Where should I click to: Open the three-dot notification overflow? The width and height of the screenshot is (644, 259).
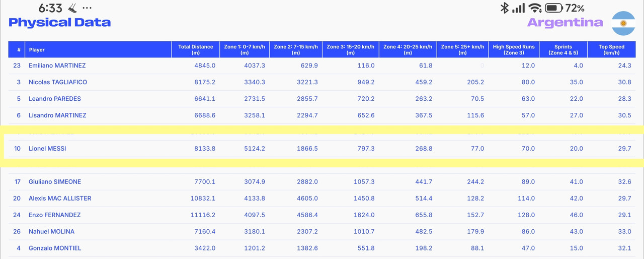tap(87, 9)
